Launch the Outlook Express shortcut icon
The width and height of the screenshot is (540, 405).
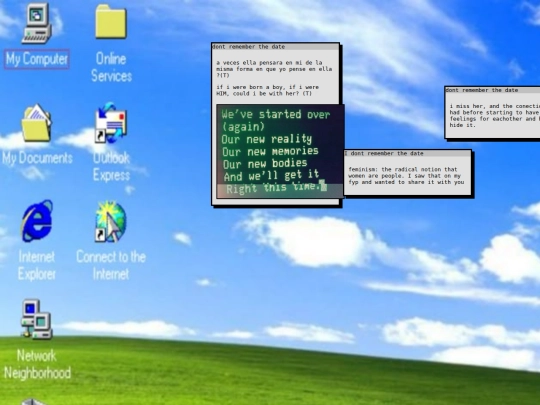pyautogui.click(x=111, y=123)
